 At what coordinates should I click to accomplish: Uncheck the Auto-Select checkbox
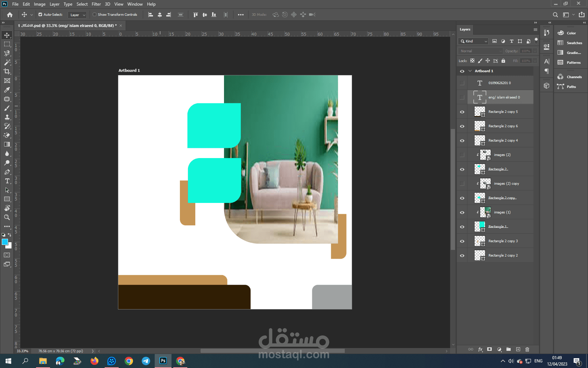coord(40,15)
